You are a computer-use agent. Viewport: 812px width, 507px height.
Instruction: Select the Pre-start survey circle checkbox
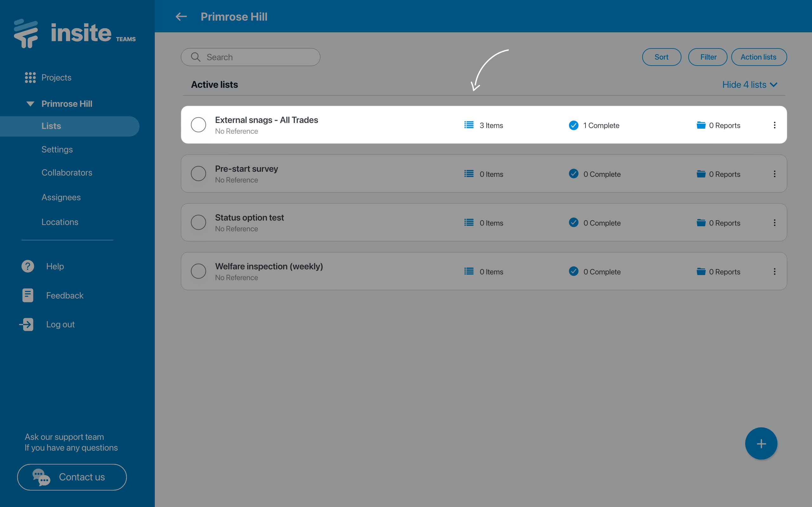point(198,174)
